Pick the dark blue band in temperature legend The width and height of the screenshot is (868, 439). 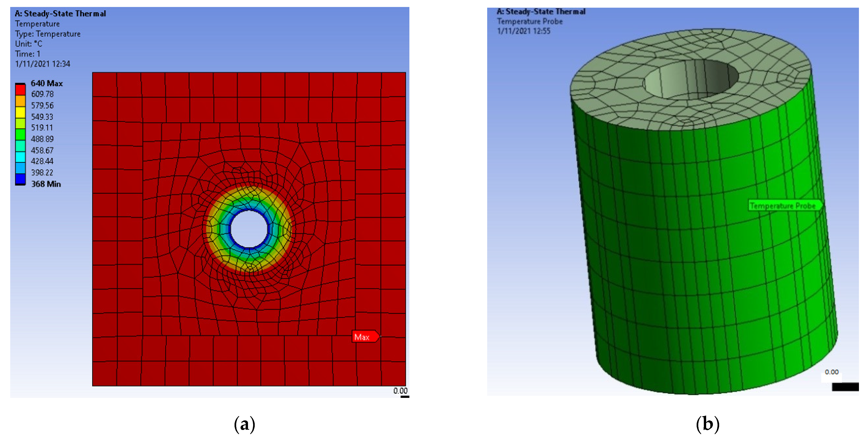(20, 179)
